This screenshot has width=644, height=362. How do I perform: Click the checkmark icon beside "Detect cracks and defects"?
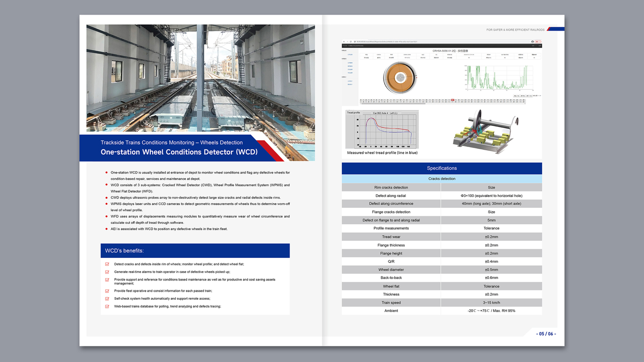pos(107,264)
